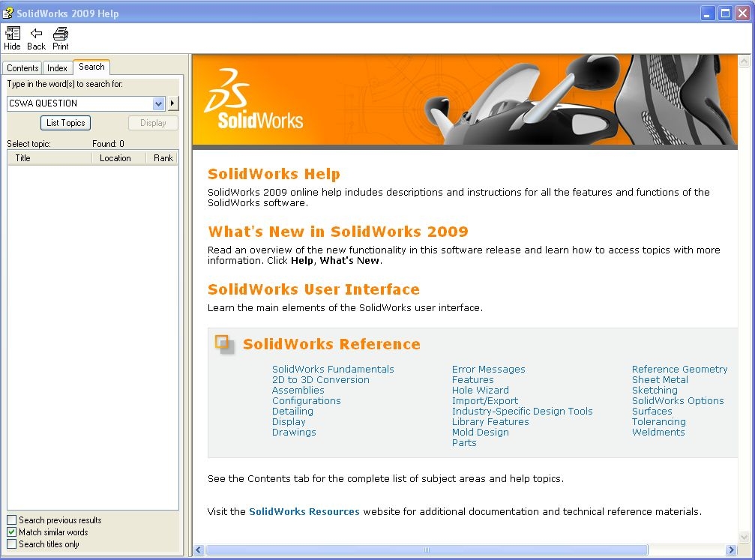Open the search history dropdown arrow
755x560 pixels.
coord(158,103)
